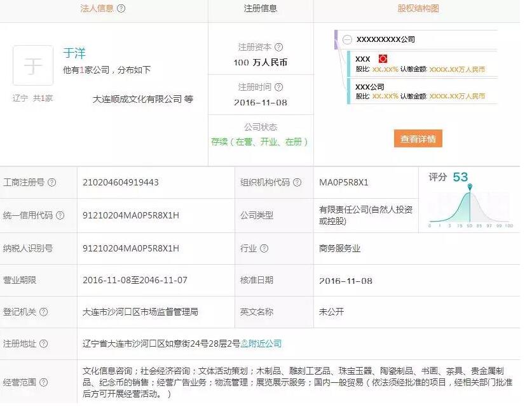Image resolution: width=532 pixels, height=407 pixels.
Task: Show help for 统一信用代码
Action: click(x=60, y=215)
